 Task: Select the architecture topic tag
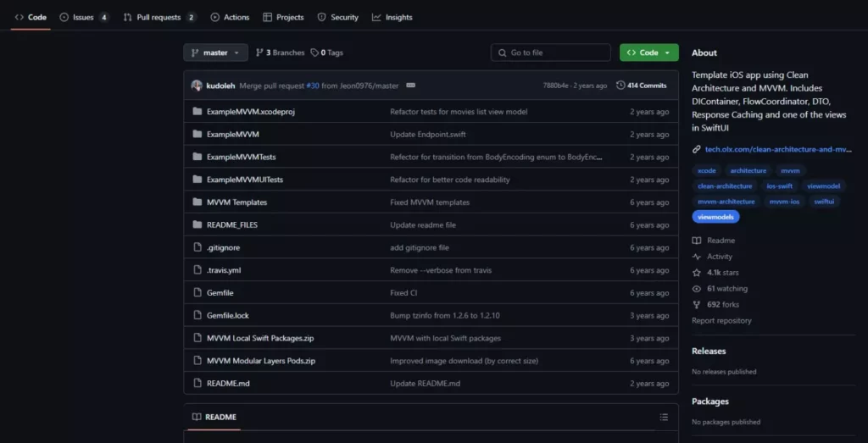[x=748, y=171]
